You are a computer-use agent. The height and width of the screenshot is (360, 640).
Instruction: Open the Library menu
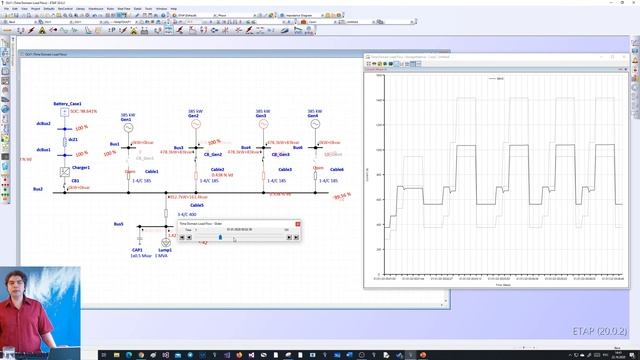click(80, 9)
